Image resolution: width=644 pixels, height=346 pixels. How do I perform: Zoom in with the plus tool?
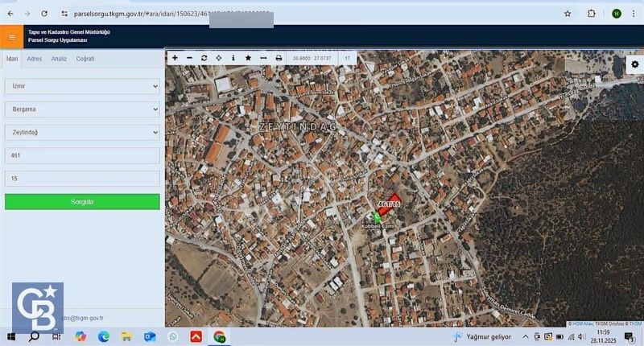click(175, 58)
